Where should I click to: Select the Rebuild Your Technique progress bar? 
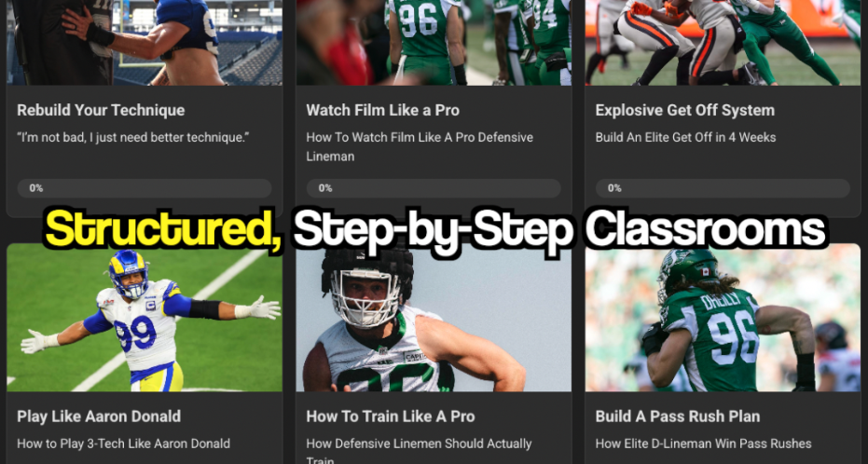(145, 188)
